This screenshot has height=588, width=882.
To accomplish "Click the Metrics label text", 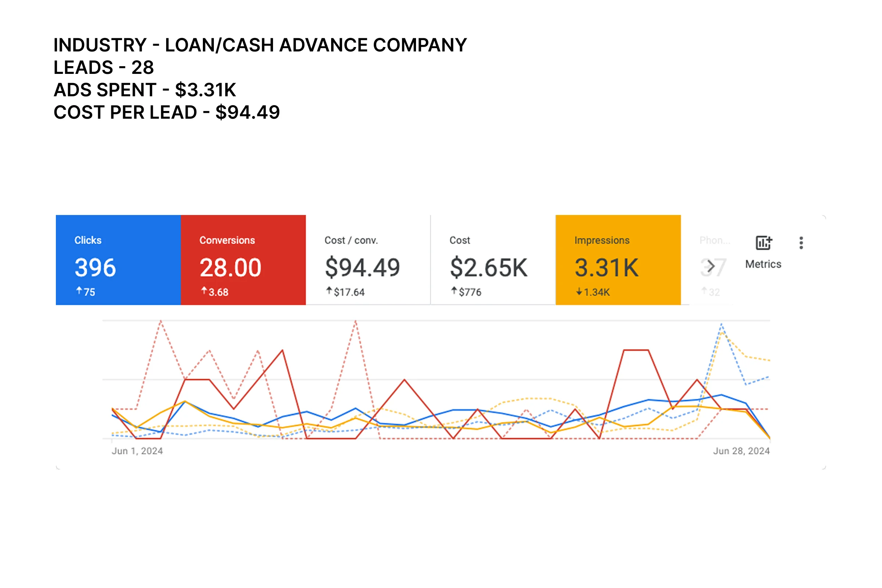I will point(763,264).
